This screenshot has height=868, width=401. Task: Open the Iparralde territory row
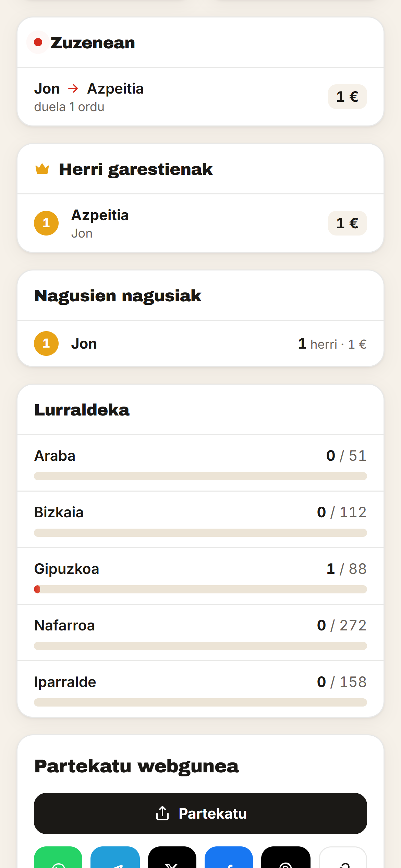[200, 689]
